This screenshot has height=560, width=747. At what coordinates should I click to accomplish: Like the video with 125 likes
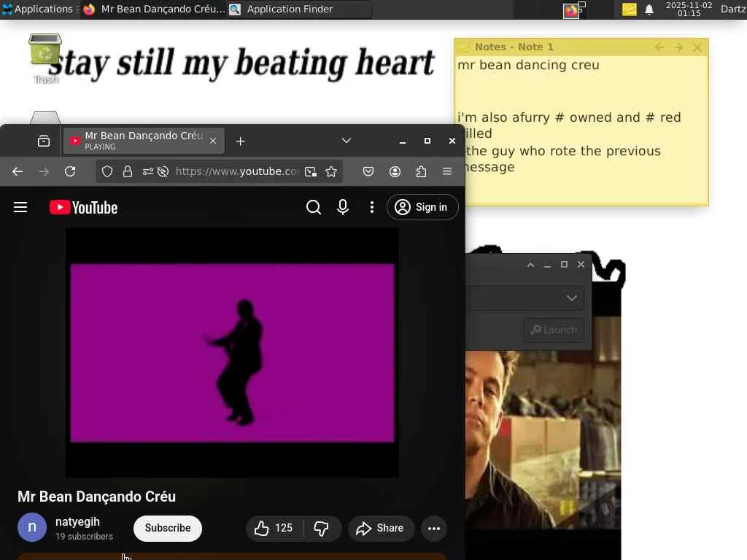click(274, 528)
